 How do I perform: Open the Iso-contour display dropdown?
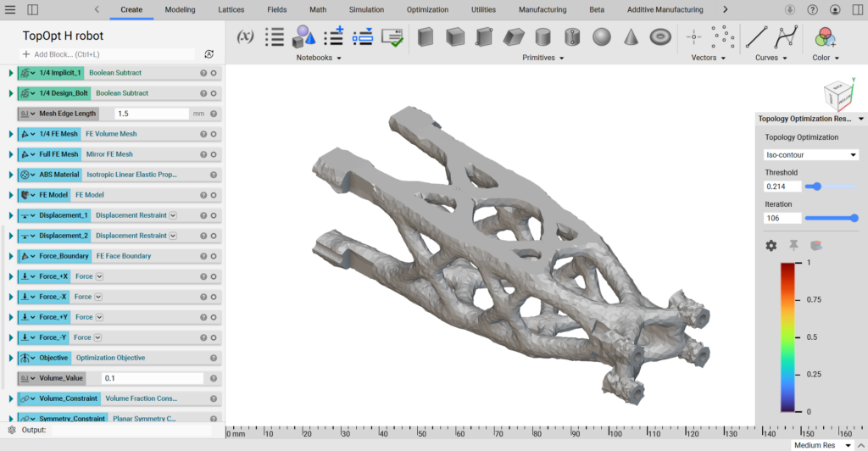coord(811,155)
